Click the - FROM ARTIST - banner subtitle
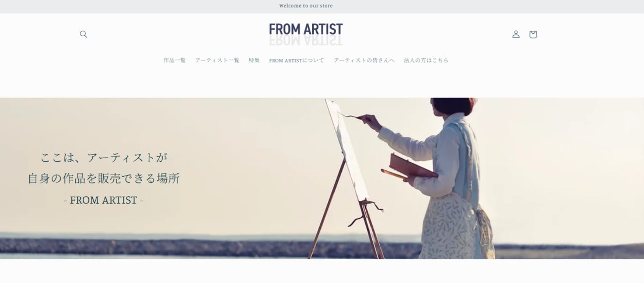 click(104, 200)
